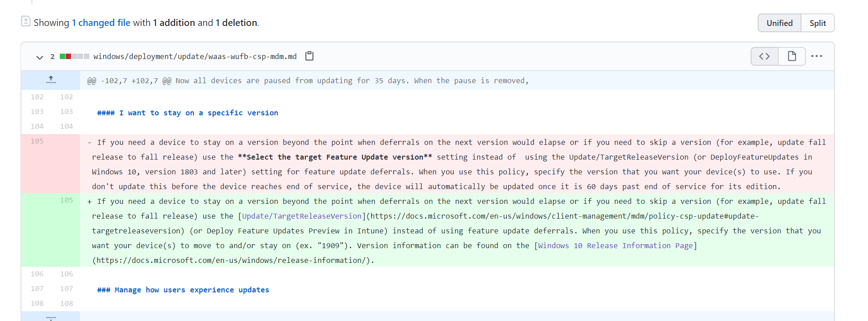This screenshot has height=321, width=868.
Task: Click the 'Update/TargetReleaseVersion' link text in added line
Action: click(302, 216)
